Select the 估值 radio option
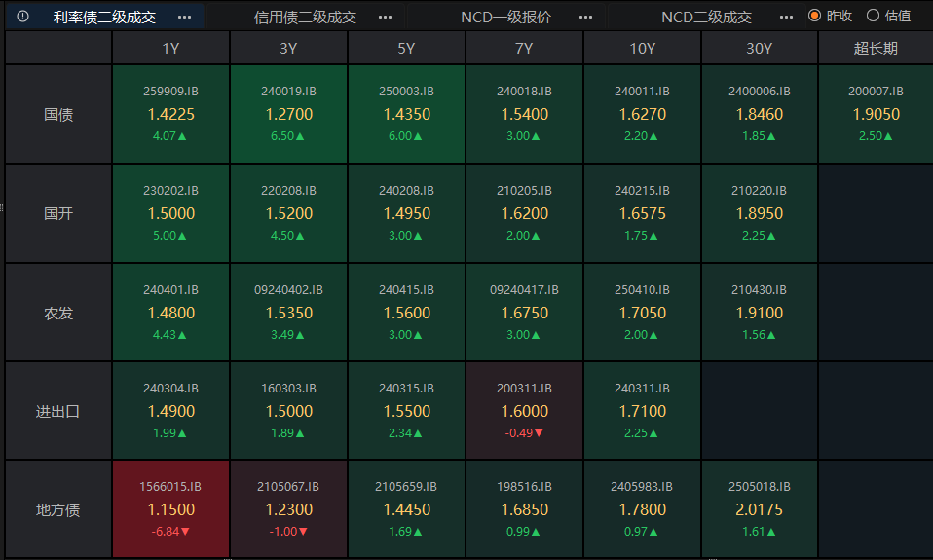This screenshot has width=933, height=560. (x=888, y=16)
